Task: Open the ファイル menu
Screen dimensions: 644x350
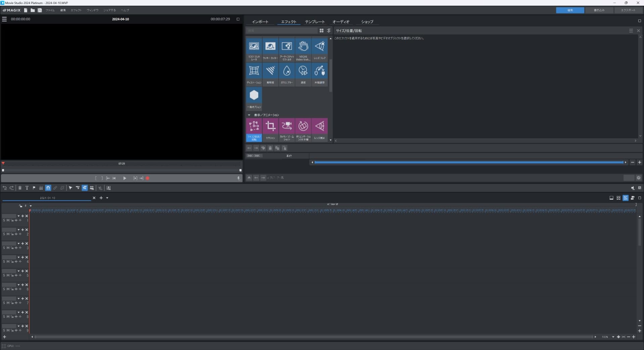Action: tap(50, 10)
